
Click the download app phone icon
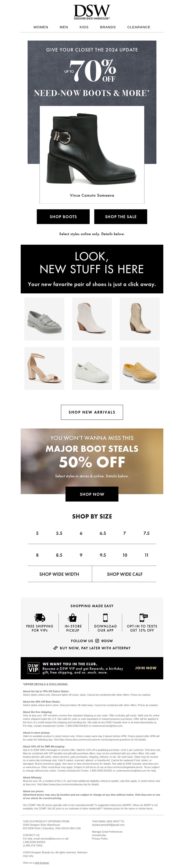tap(105, 617)
